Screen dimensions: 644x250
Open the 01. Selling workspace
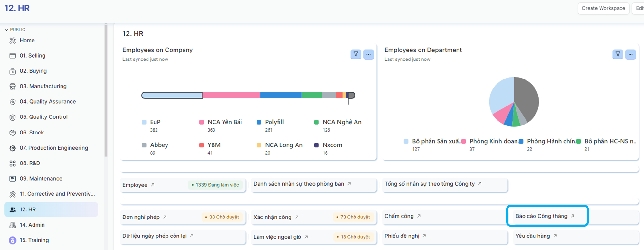[32, 56]
